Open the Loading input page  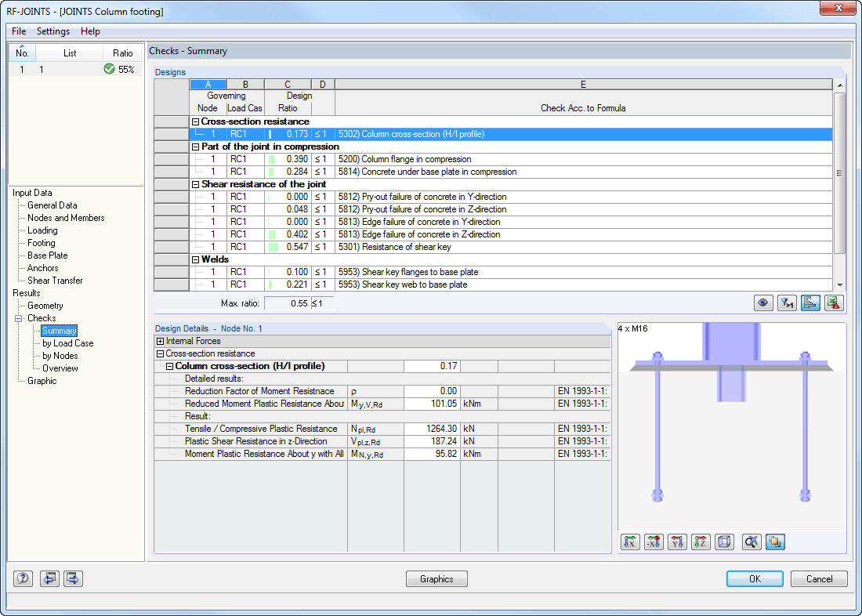(42, 230)
